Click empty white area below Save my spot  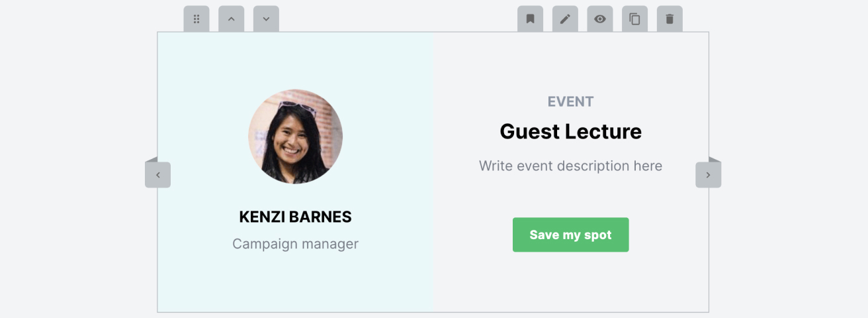[x=570, y=282]
